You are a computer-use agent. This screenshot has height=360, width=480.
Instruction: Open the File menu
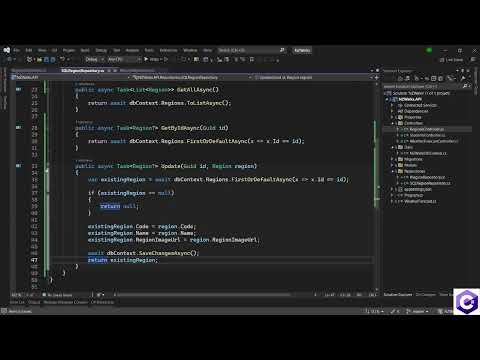point(16,50)
